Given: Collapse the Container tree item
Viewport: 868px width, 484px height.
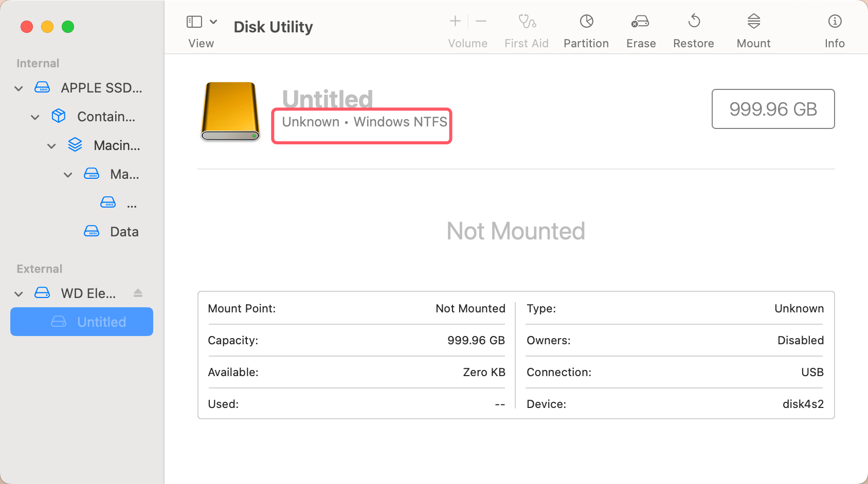Looking at the screenshot, I should [x=35, y=117].
